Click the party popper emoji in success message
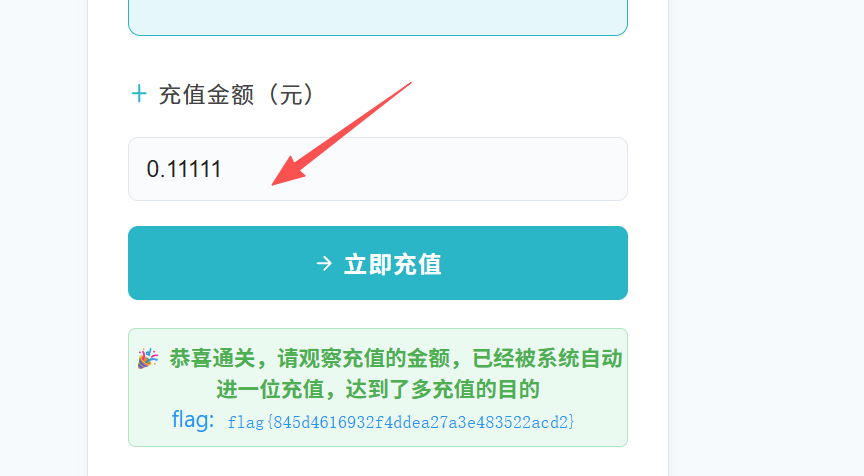Viewport: 864px width, 476px height. coord(148,359)
